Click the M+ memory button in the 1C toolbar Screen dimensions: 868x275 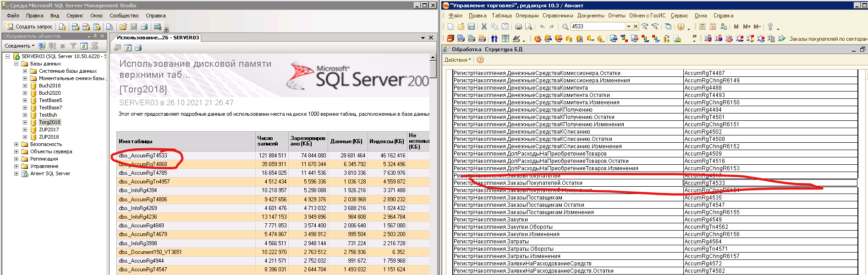click(x=747, y=27)
